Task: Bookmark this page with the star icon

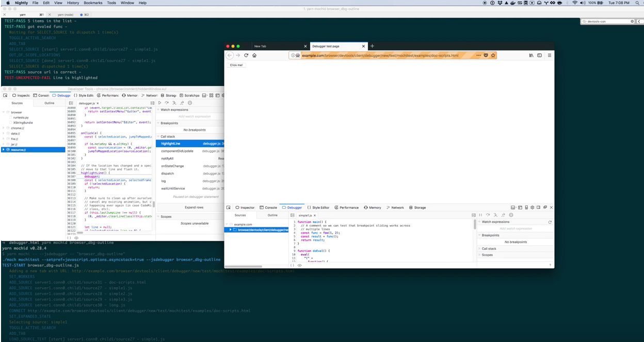Action: point(493,55)
